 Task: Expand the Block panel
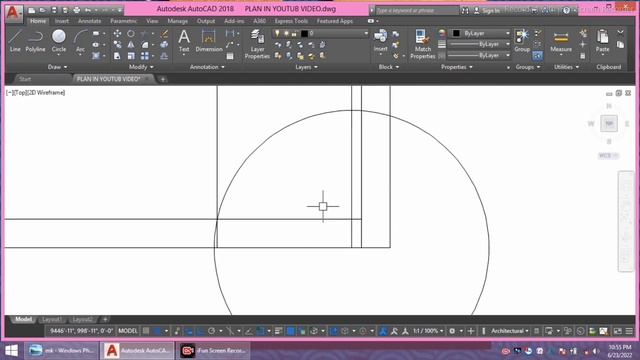[x=389, y=67]
